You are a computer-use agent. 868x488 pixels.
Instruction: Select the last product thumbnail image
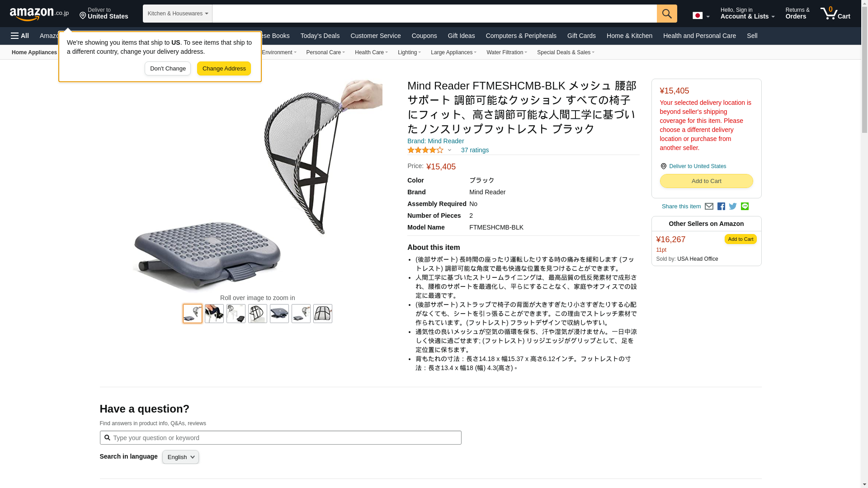coord(323,314)
